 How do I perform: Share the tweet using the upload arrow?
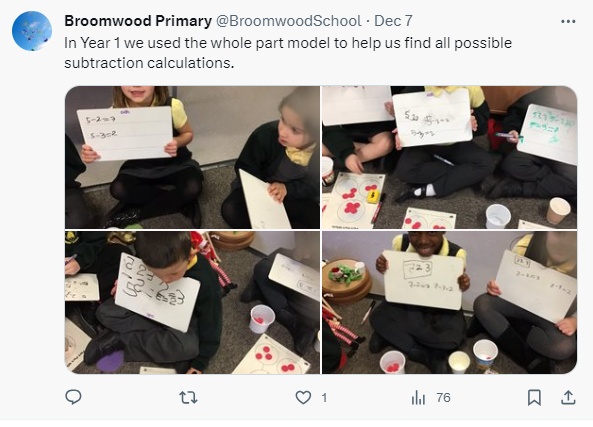pos(568,397)
